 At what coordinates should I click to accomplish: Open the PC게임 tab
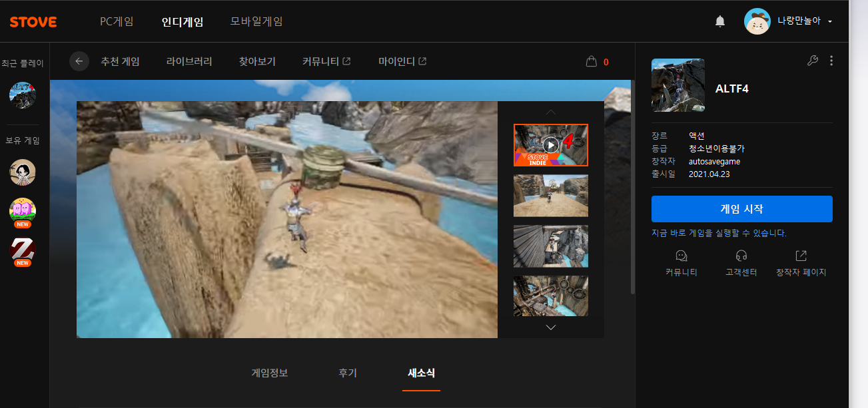(x=117, y=21)
